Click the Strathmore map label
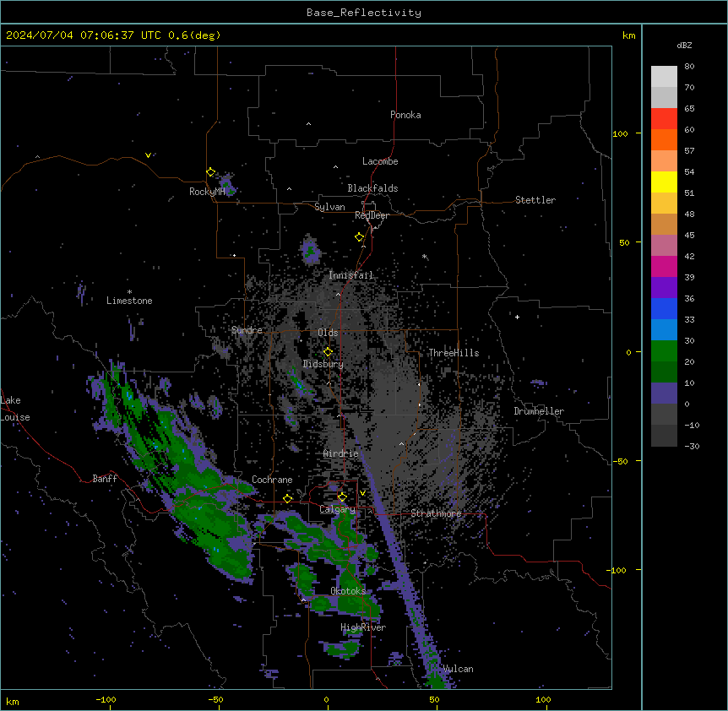The height and width of the screenshot is (711, 728). [436, 513]
